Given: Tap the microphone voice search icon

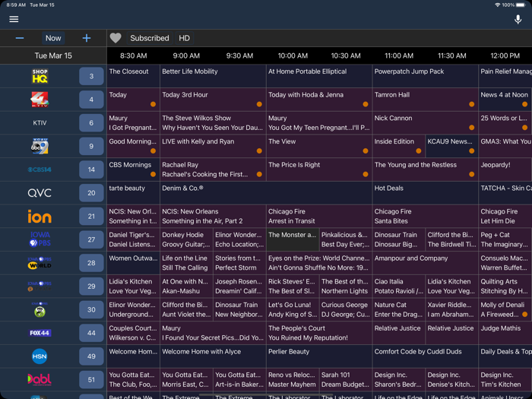Looking at the screenshot, I should 518,19.
